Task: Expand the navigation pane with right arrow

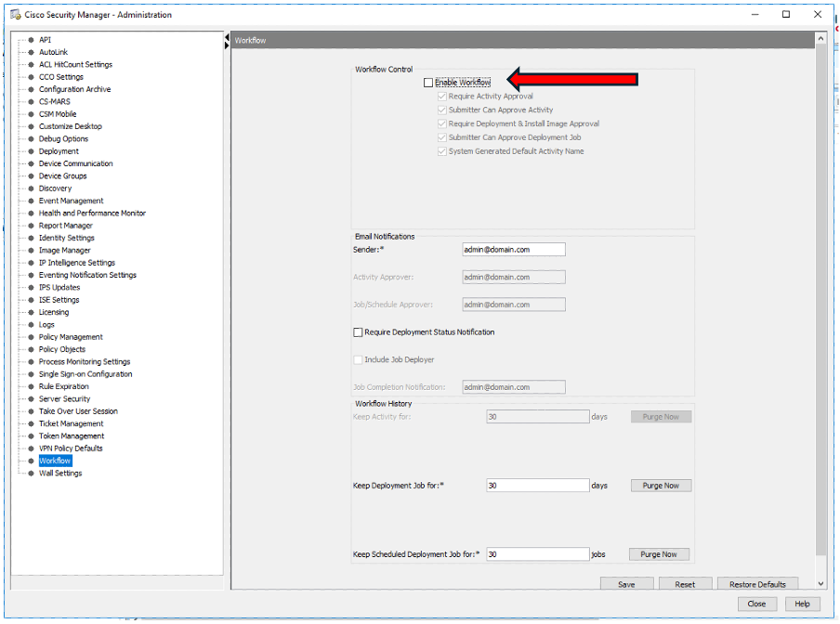Action: [x=227, y=46]
